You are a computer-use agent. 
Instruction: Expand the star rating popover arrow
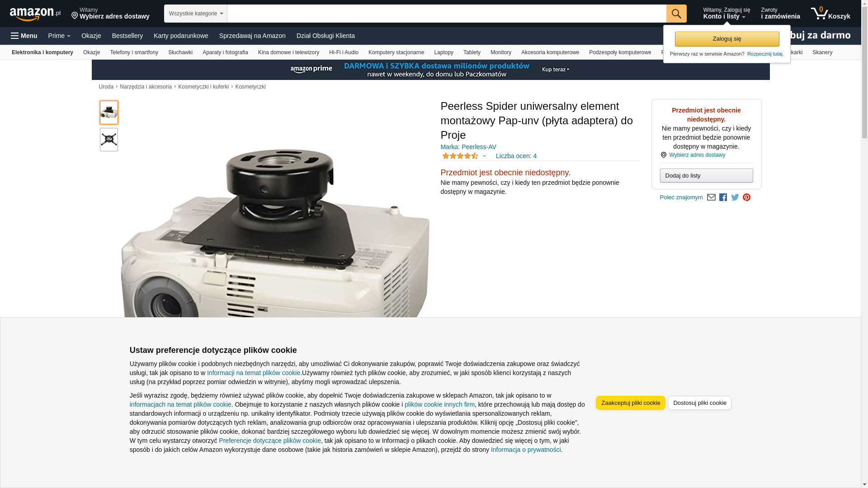click(x=484, y=156)
